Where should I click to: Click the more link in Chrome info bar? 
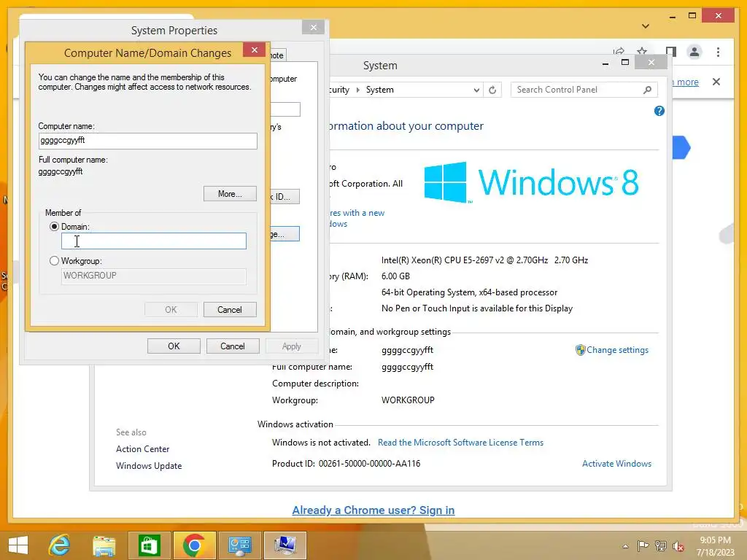click(687, 82)
